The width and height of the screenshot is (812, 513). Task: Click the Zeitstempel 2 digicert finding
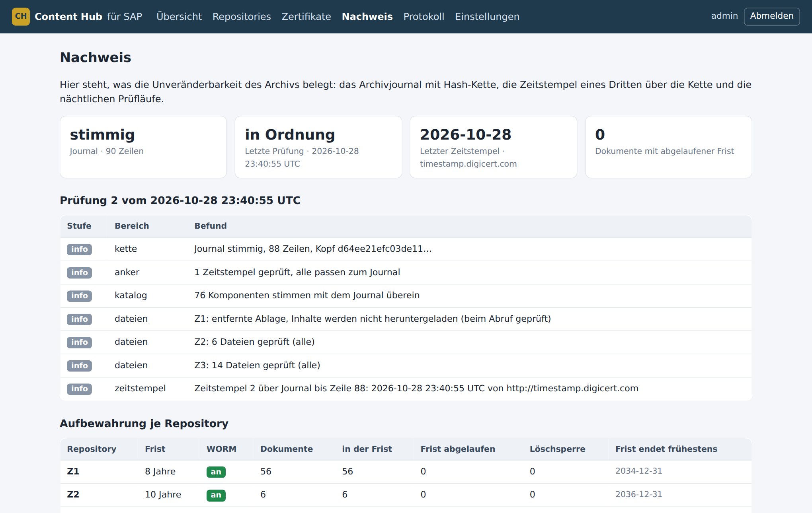point(416,389)
